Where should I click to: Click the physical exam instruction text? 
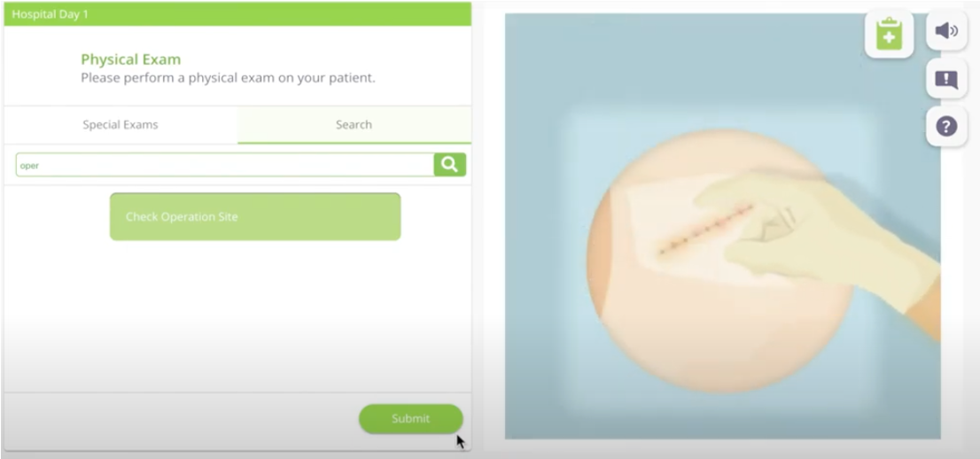pos(228,79)
